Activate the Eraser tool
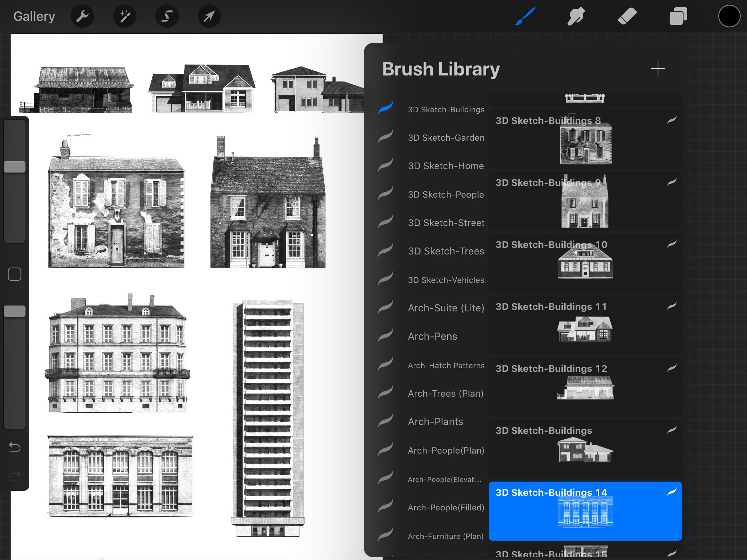The image size is (747, 560). point(628,16)
